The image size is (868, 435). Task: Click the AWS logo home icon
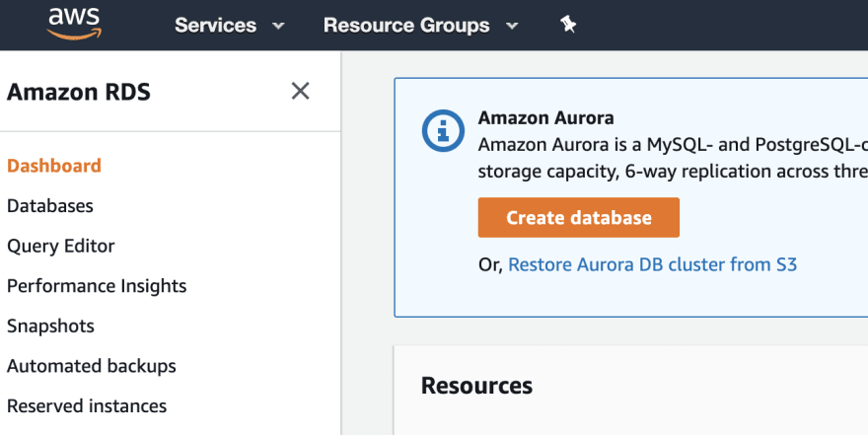74,25
